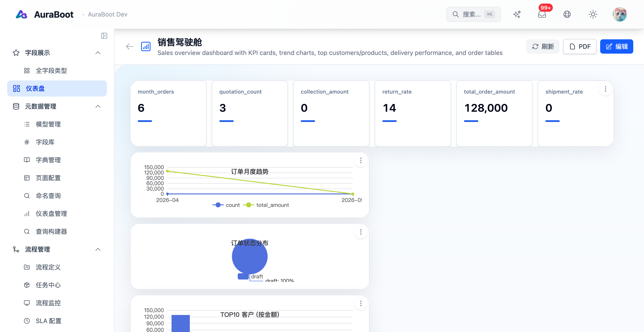Go back using the left arrow
This screenshot has height=332, width=644.
[129, 46]
